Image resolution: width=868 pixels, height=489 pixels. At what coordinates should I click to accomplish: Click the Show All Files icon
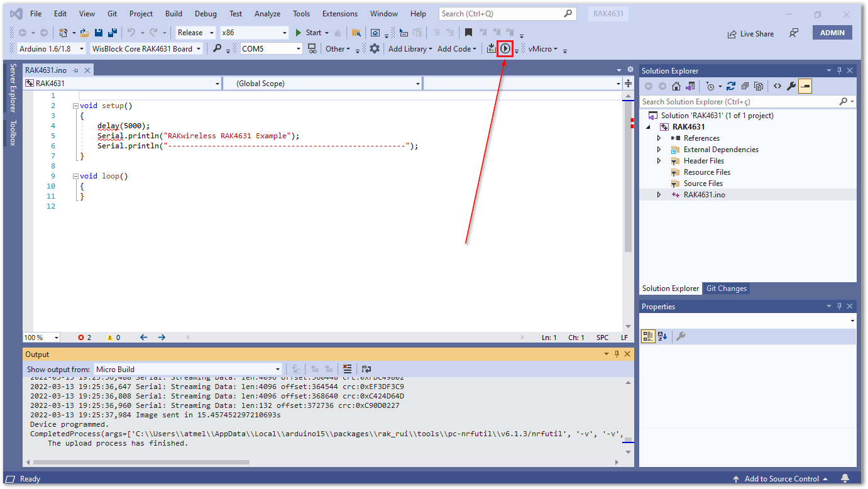tap(759, 86)
